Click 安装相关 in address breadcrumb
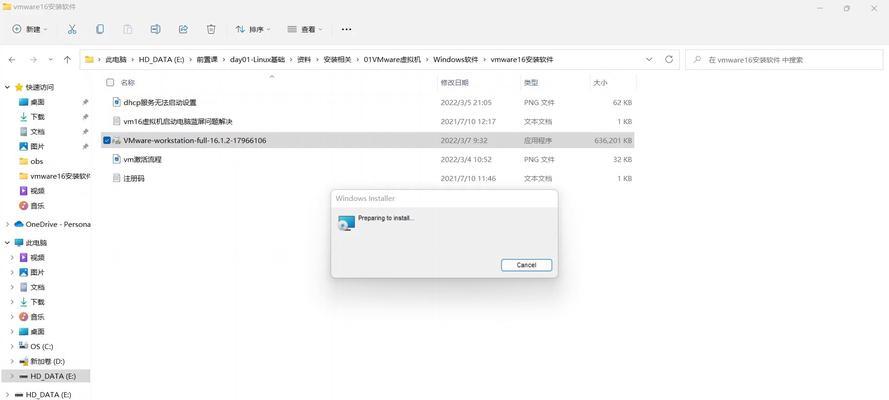This screenshot has height=400, width=889. 337,59
